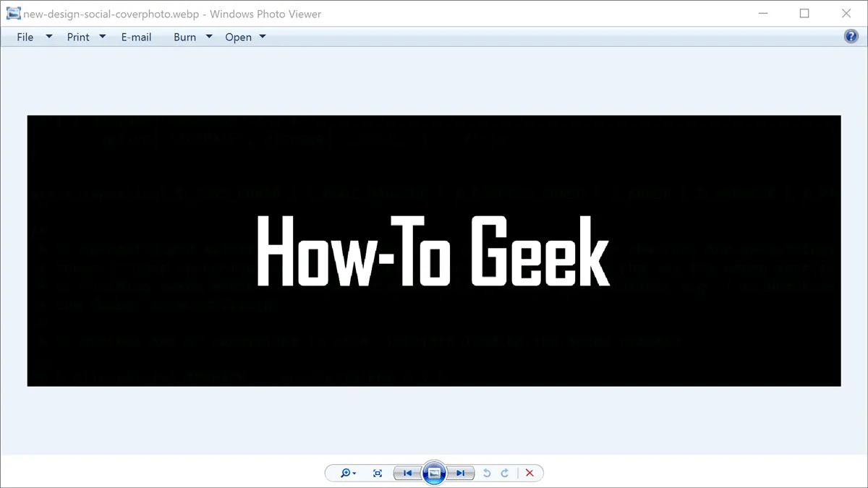Select the E-mail menu item
This screenshot has width=868, height=488.
pyautogui.click(x=136, y=36)
